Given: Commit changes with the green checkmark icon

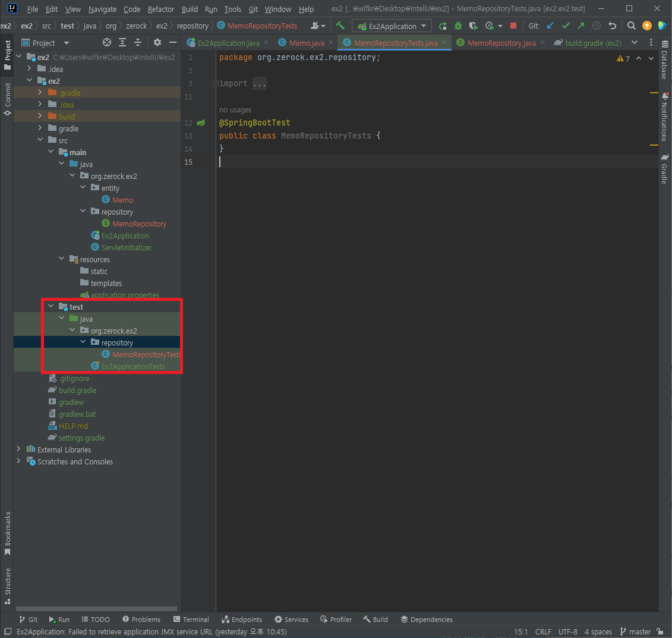Looking at the screenshot, I should point(566,26).
